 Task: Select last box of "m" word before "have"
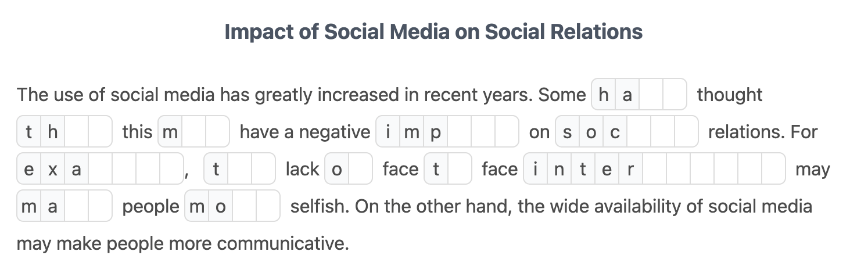[218, 132]
